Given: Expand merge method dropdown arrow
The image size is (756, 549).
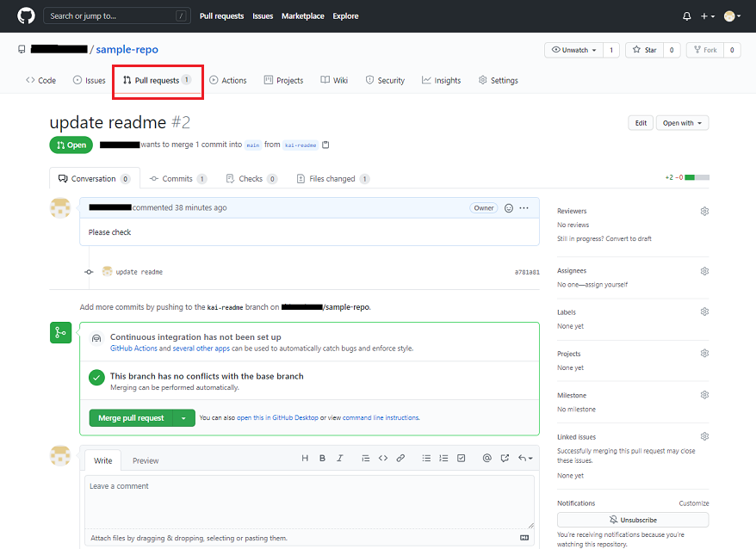Looking at the screenshot, I should [x=183, y=418].
